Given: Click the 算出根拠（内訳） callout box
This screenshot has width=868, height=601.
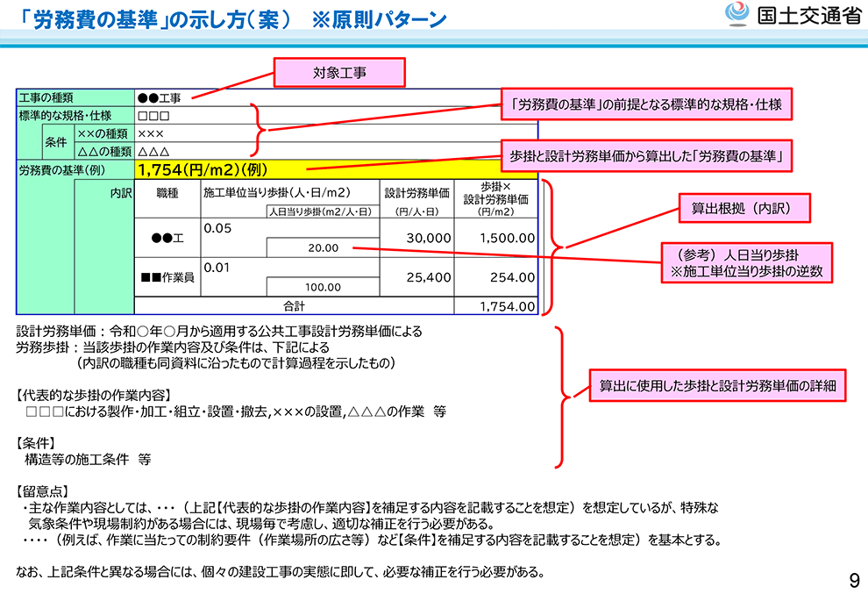Looking at the screenshot, I should 744,210.
